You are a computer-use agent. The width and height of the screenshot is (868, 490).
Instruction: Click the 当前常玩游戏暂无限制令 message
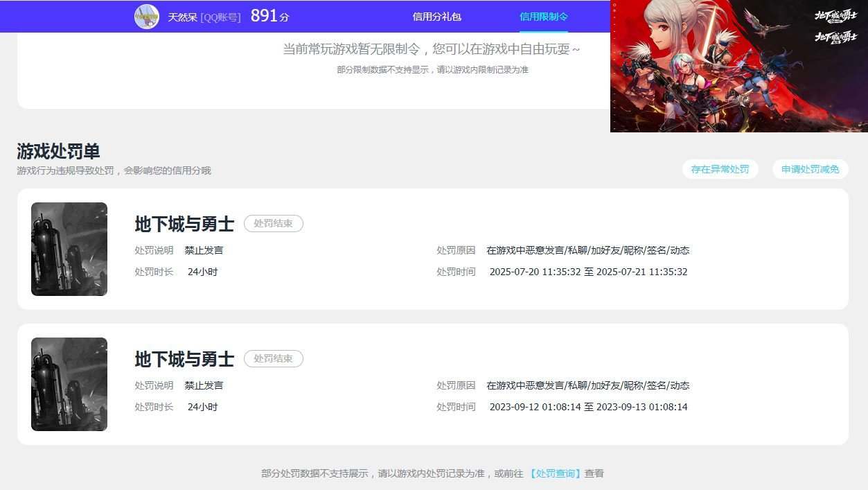click(x=432, y=49)
